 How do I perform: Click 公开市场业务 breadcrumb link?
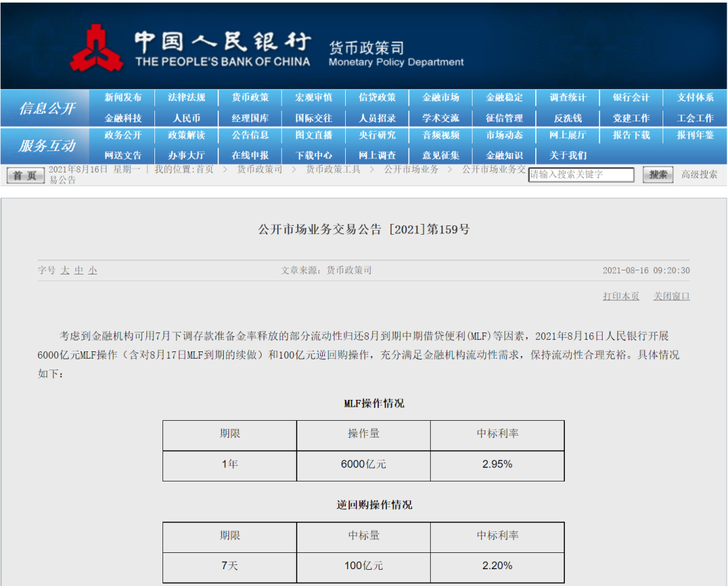(x=411, y=169)
